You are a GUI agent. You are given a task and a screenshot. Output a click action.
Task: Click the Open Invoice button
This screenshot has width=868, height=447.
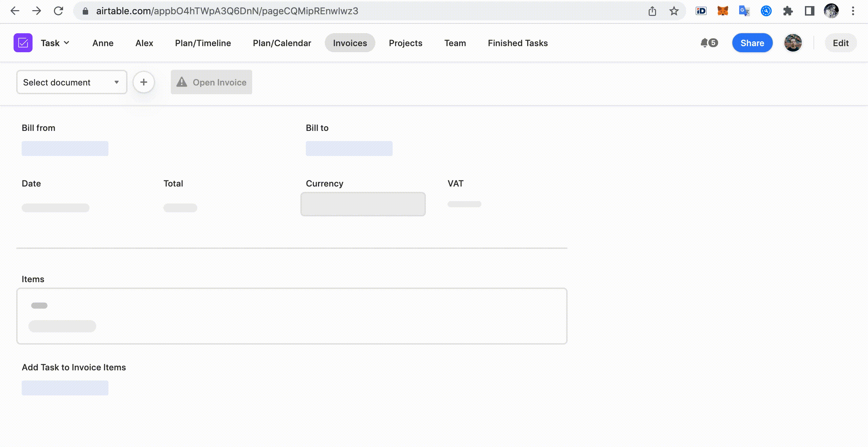[x=211, y=82]
